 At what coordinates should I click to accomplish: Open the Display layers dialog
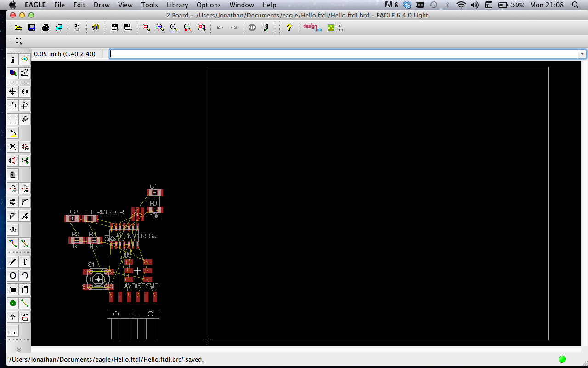point(13,73)
